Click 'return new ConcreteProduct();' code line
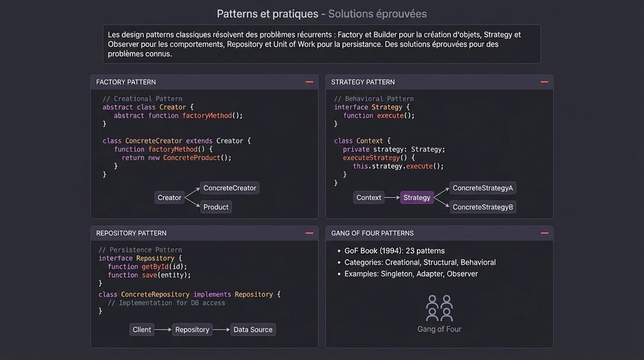Image resolution: width=644 pixels, height=360 pixels. pyautogui.click(x=176, y=158)
